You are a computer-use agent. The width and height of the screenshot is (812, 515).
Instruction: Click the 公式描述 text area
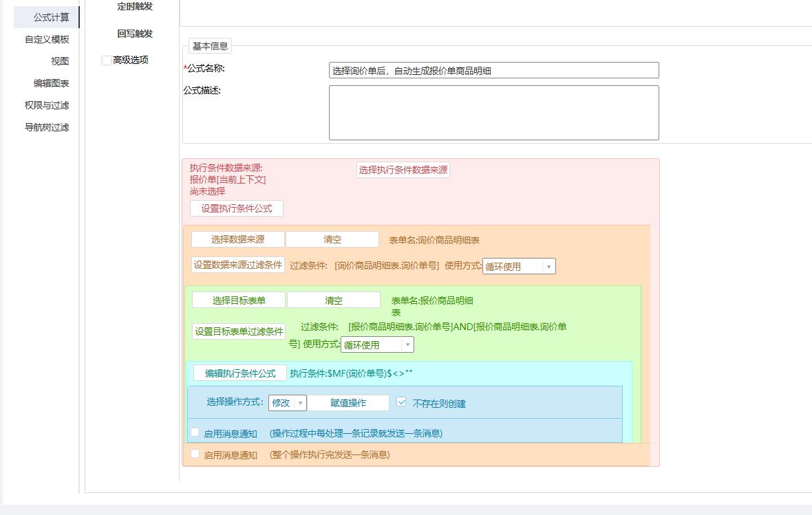(493, 113)
